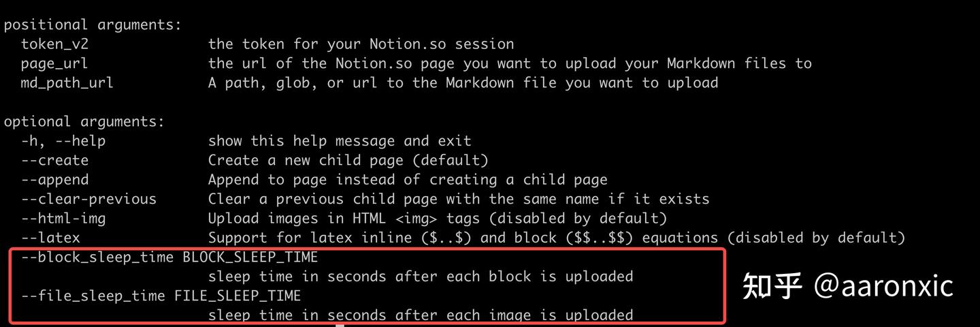Click the md_path_url argument name
The image size is (980, 327).
click(x=67, y=84)
